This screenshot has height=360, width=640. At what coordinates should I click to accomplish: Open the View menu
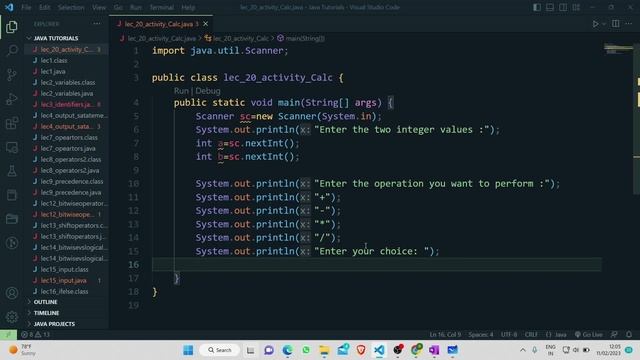pyautogui.click(x=99, y=7)
